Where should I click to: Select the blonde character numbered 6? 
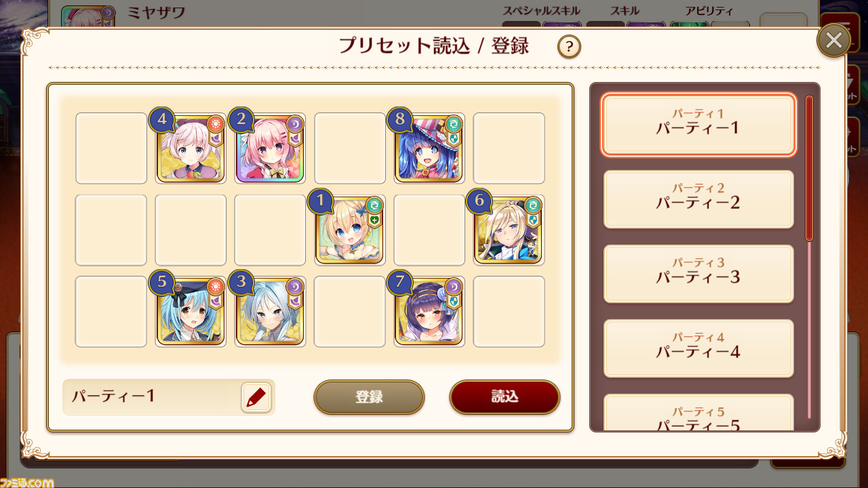(508, 230)
